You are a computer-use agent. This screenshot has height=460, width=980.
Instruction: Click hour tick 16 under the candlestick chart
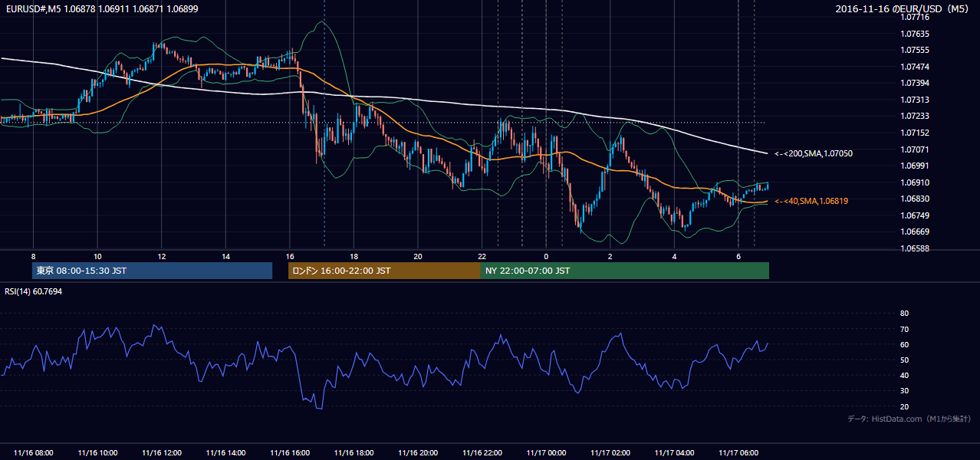point(289,256)
